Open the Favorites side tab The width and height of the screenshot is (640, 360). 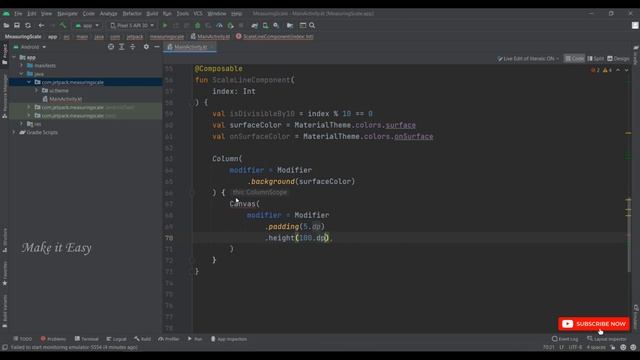pos(4,273)
